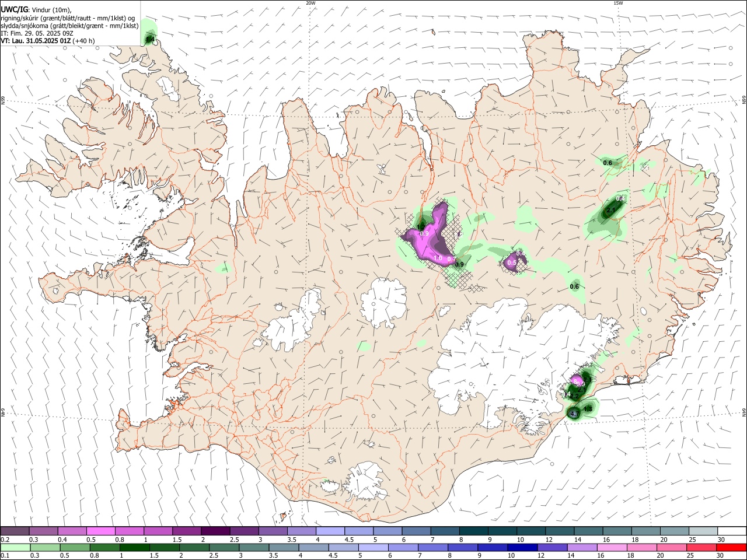Screen dimensions: 747x560
Task: Click the 'rigning/skúrir' legend description line
Action: click(x=68, y=18)
